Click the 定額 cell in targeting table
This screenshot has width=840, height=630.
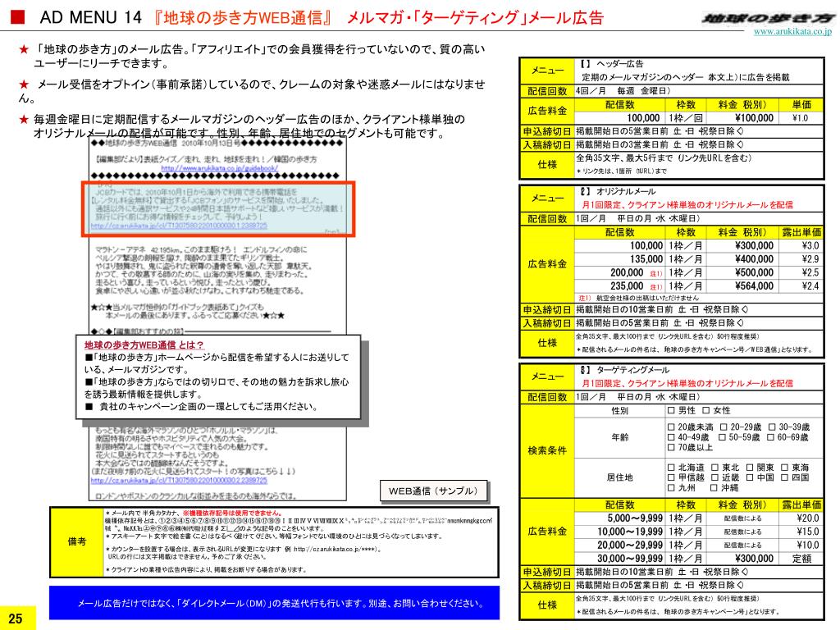(802, 558)
